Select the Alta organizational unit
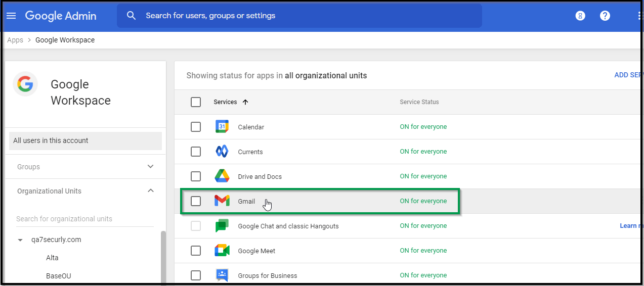 click(52, 258)
